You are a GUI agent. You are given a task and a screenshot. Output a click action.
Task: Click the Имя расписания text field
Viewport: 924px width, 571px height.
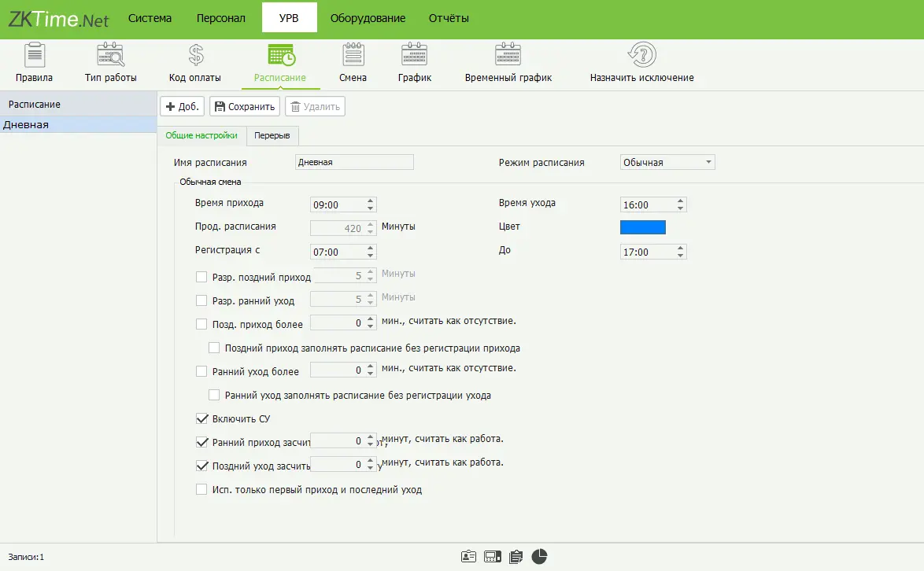pos(353,163)
